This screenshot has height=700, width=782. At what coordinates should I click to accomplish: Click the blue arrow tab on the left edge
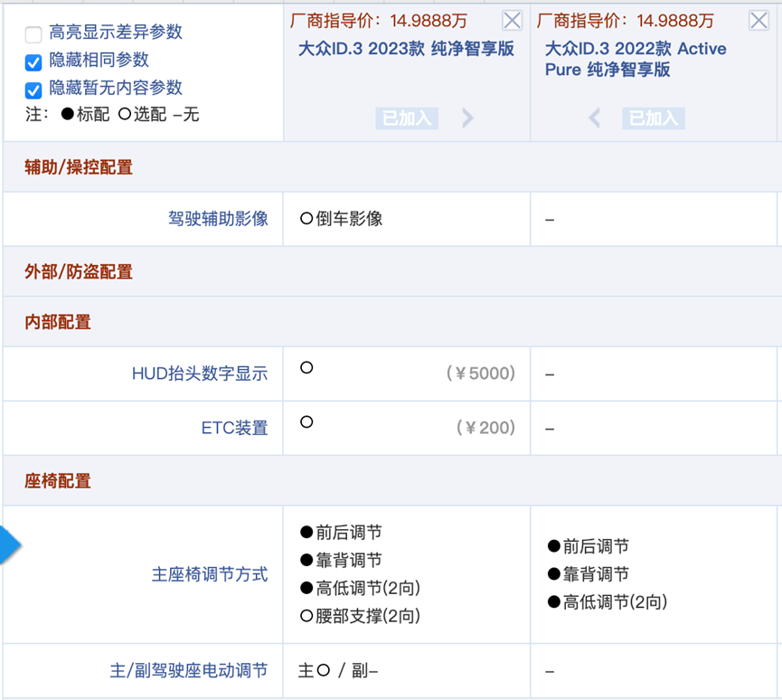[9, 544]
